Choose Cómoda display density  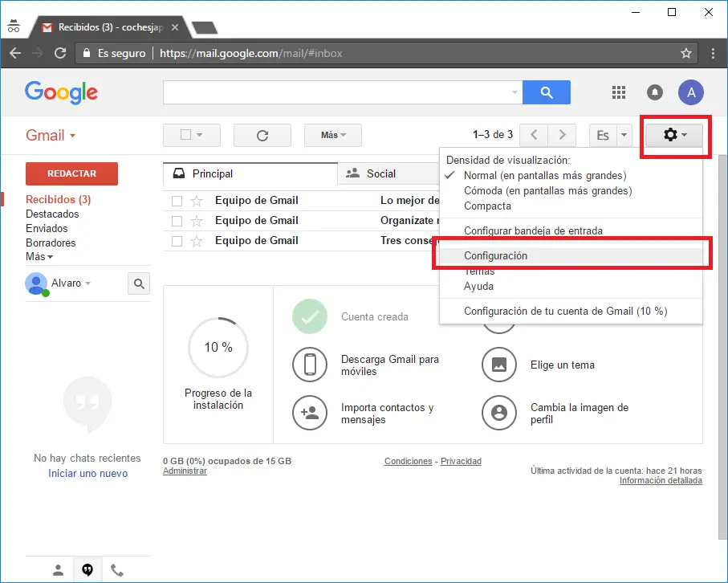(x=548, y=191)
